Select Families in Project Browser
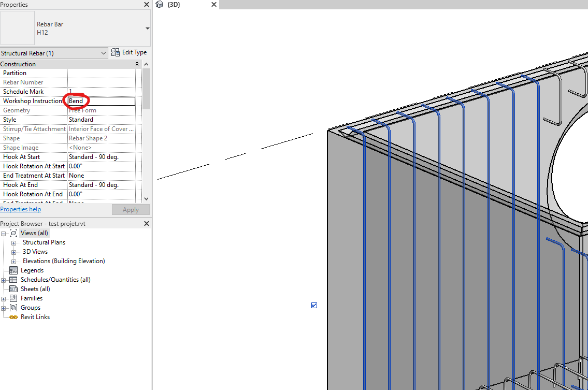 tap(32, 298)
